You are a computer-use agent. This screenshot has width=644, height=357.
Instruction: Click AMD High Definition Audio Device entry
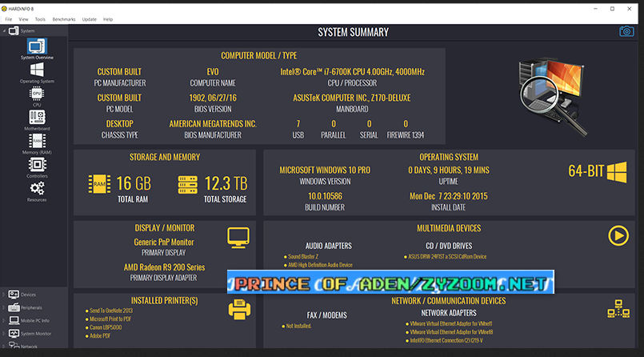(320, 265)
